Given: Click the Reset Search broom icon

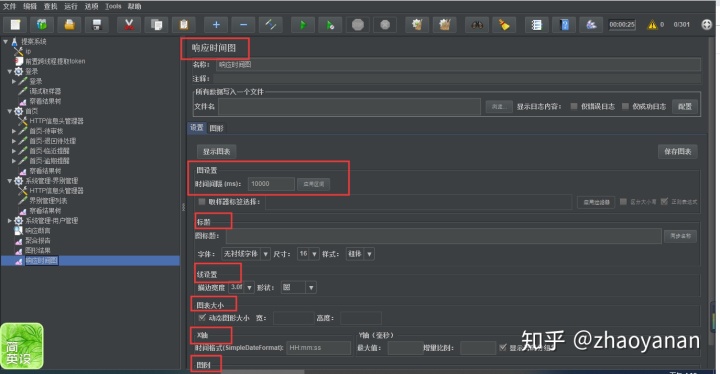Looking at the screenshot, I should [504, 24].
